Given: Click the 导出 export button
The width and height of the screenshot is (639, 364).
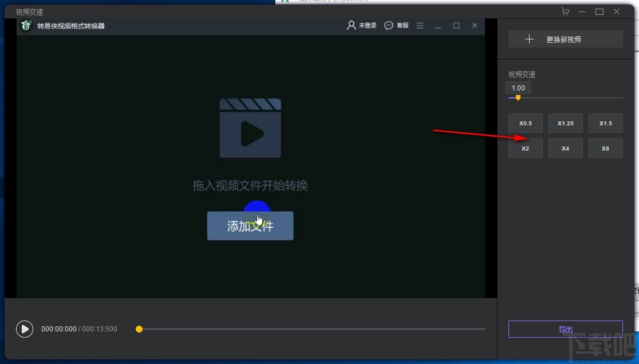Looking at the screenshot, I should click(565, 329).
